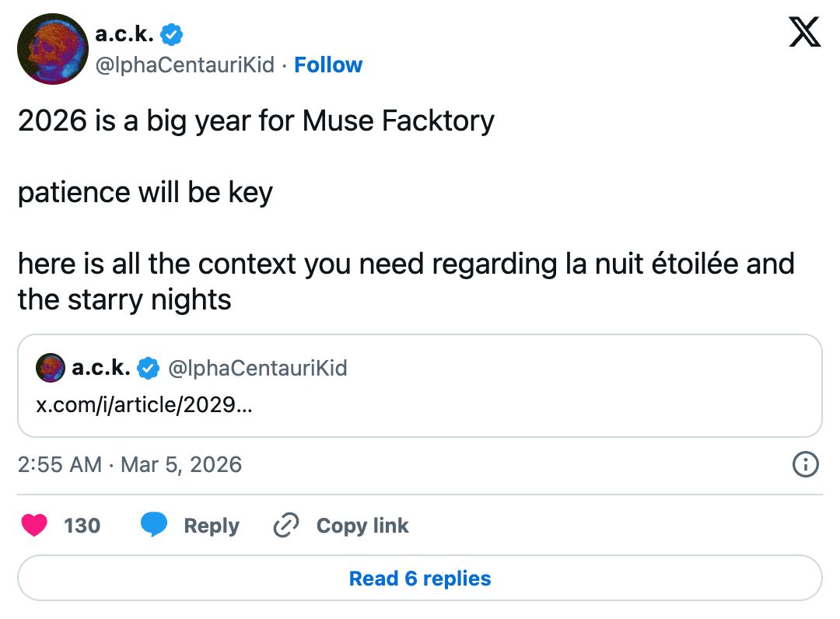Follow the @lphaCentauriKid account
This screenshot has width=840, height=619.
[328, 65]
